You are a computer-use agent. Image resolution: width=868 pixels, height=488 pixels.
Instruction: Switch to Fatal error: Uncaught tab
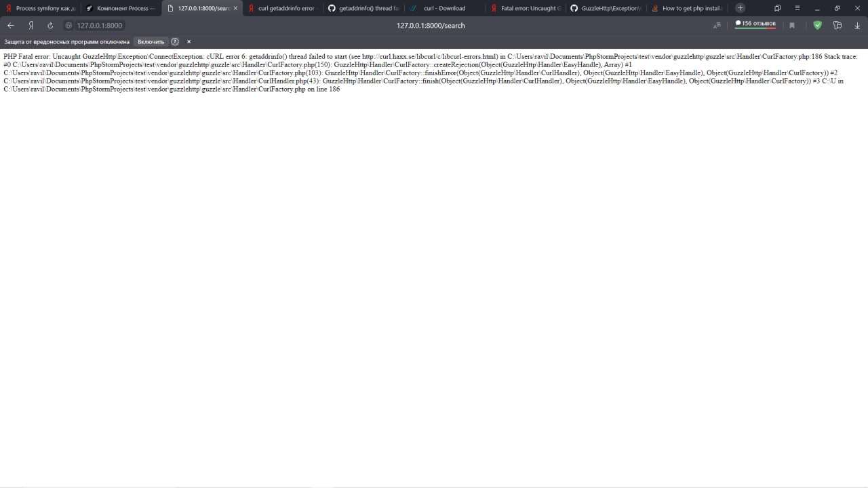524,8
